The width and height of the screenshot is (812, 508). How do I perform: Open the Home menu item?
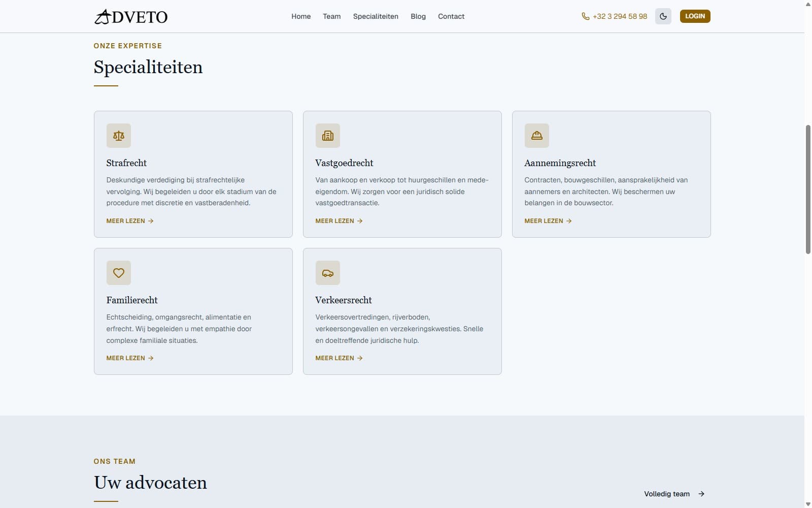[301, 16]
